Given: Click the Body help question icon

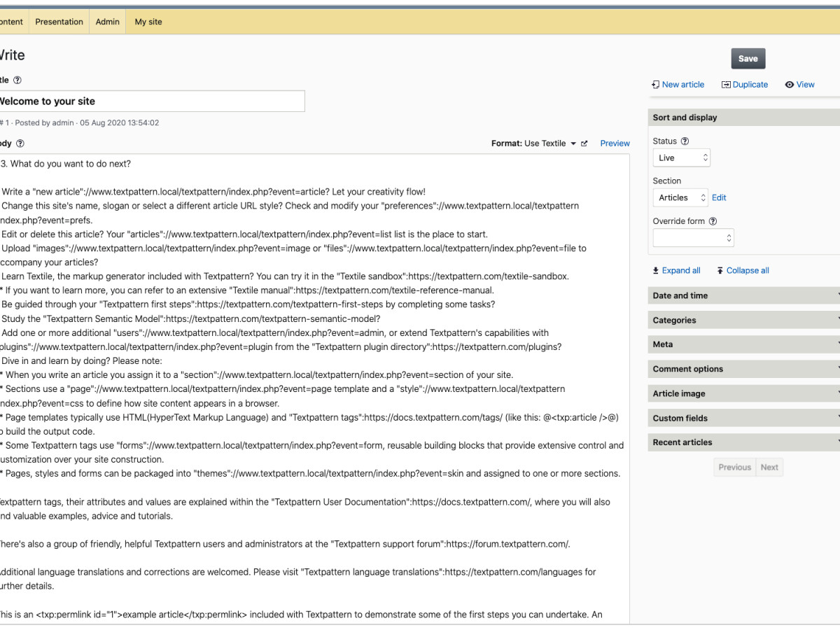Looking at the screenshot, I should [x=20, y=143].
